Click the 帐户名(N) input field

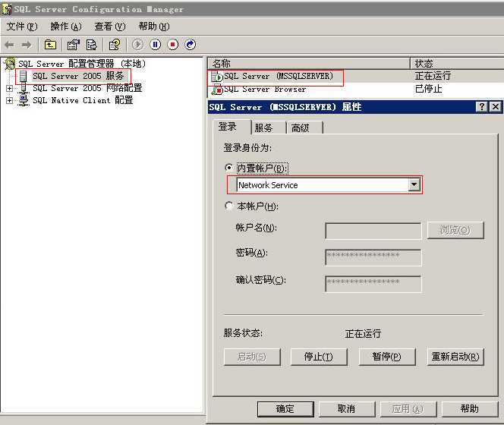pyautogui.click(x=373, y=231)
